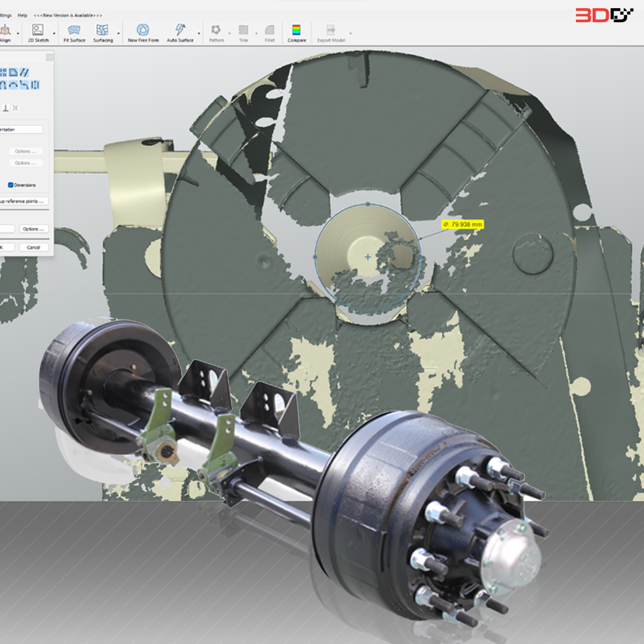Expand the Surfacing dropdown arrow
This screenshot has width=644, height=644.
(118, 33)
